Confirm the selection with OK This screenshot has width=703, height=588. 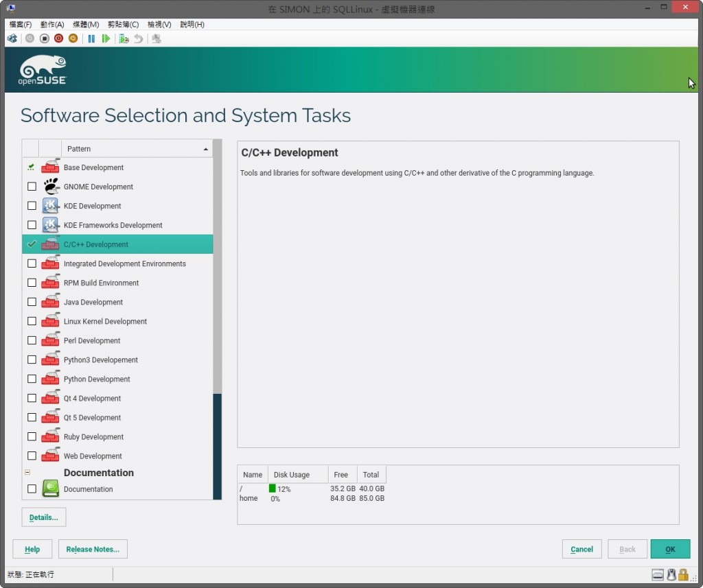point(670,549)
